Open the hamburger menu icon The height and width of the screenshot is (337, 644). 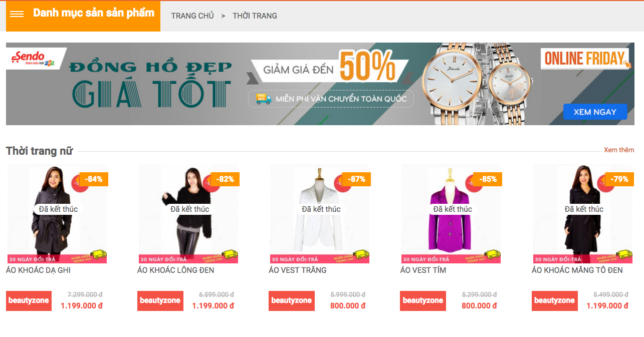[17, 14]
